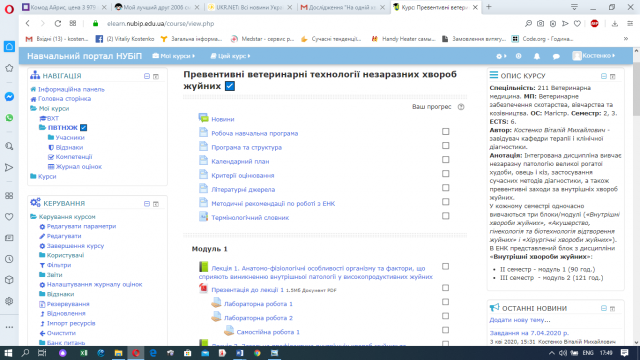Open Windows Start menu

coord(8,353)
